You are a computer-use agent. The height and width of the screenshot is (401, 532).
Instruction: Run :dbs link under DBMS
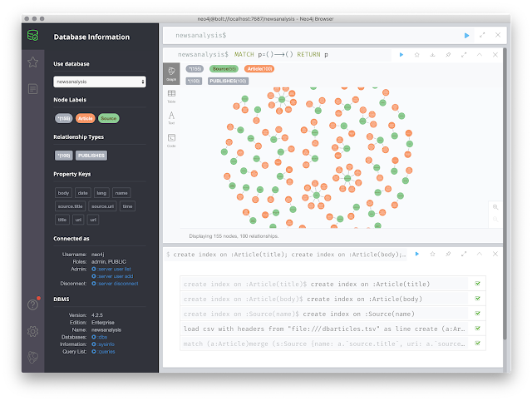point(100,337)
